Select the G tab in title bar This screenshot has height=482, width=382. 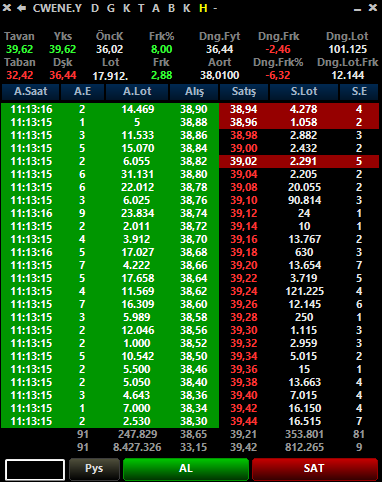(x=111, y=8)
